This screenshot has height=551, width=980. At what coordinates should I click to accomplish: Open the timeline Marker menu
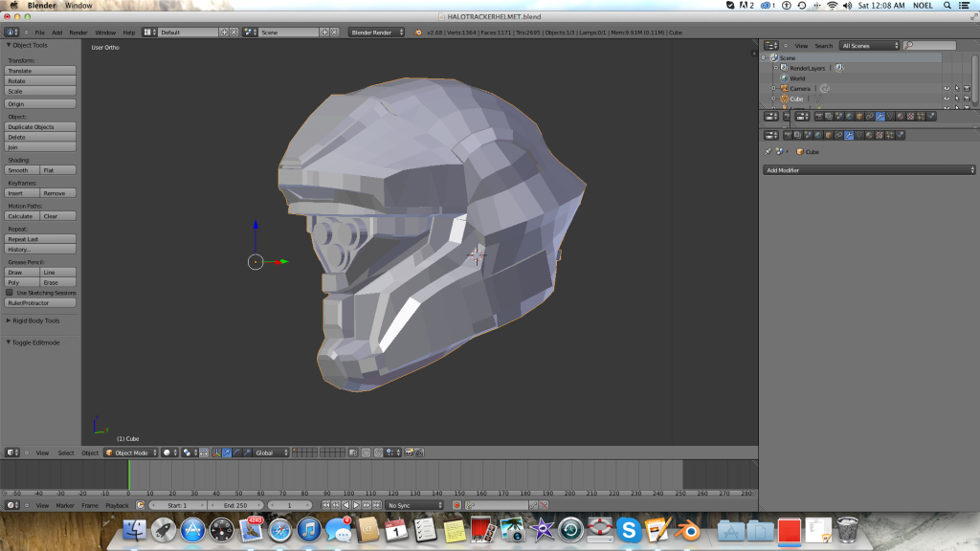[x=65, y=505]
